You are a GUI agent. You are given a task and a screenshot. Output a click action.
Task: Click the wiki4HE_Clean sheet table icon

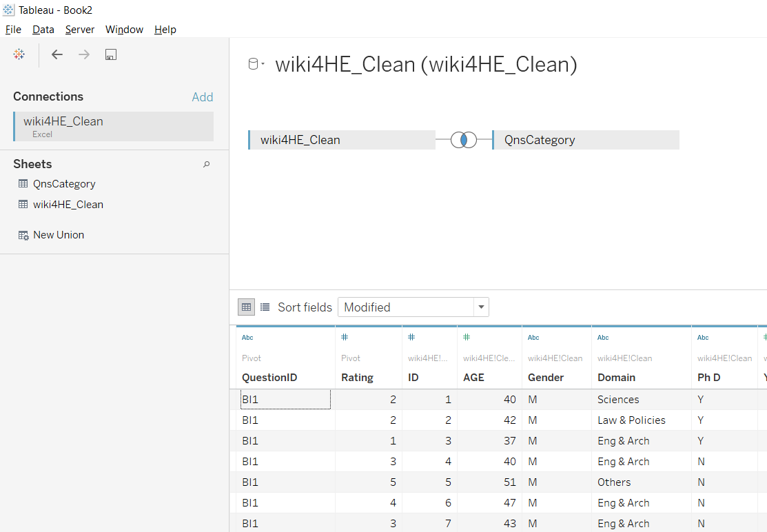point(23,205)
